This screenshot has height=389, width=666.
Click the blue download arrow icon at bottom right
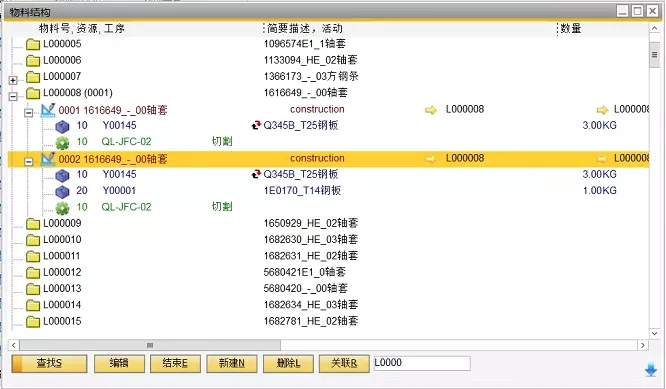651,370
